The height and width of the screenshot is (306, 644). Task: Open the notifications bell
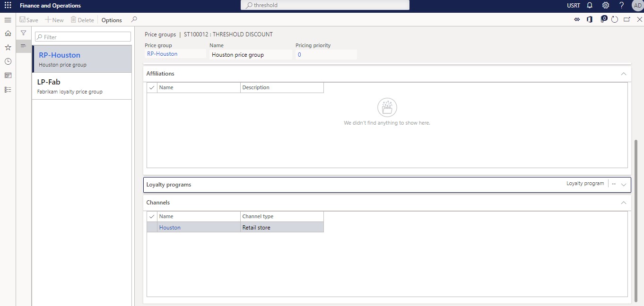click(x=590, y=6)
